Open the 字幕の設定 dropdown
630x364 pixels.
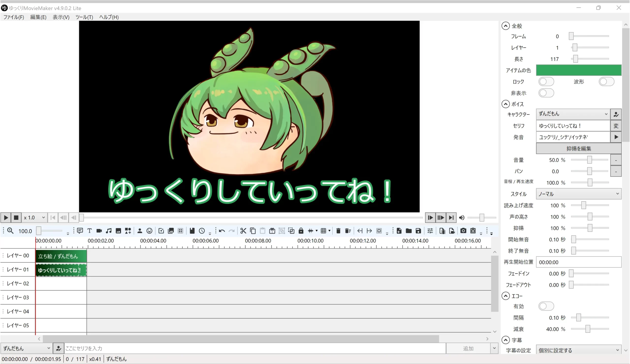click(579, 350)
